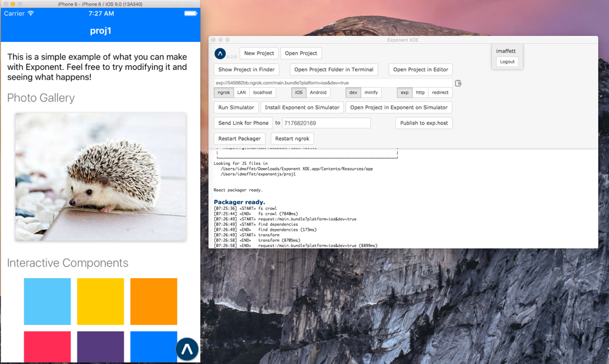Click the simulator window title bar text
The image size is (609, 364).
pos(100,4)
